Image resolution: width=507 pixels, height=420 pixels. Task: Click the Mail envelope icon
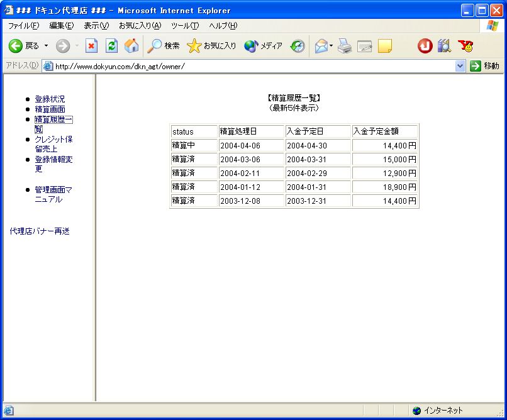tap(321, 46)
